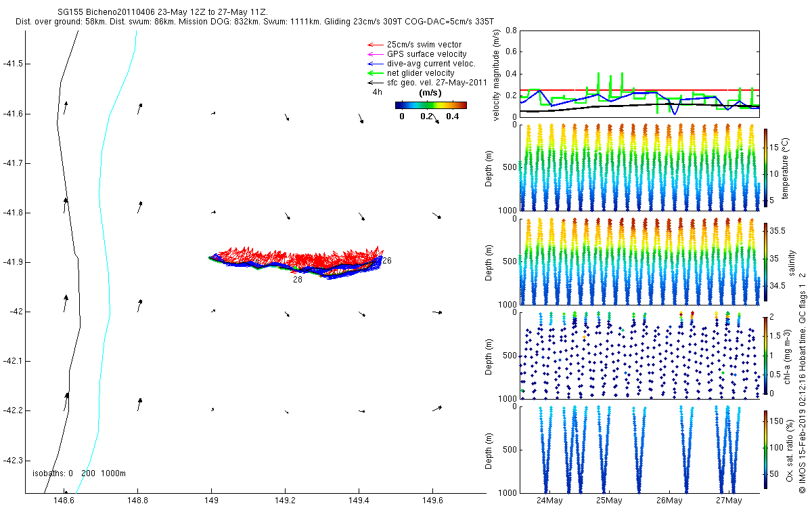Select the track marker labeled 26
812x508 pixels.
386,261
